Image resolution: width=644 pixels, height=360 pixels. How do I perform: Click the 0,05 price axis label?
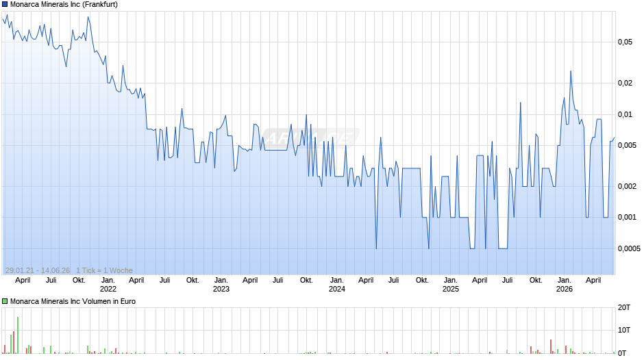[625, 42]
